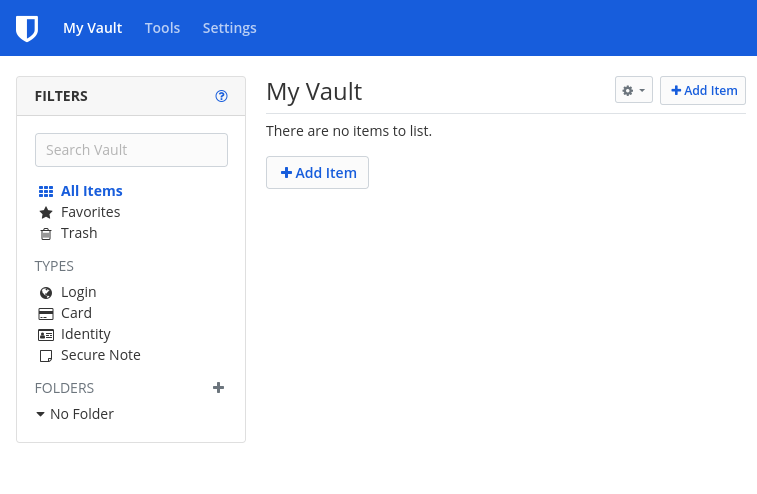757x494 pixels.
Task: Click the Secure Note icon
Action: tap(46, 356)
